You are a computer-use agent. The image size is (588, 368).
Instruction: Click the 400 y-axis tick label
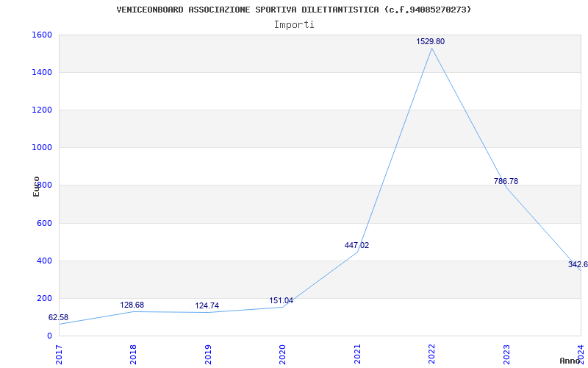tap(44, 261)
